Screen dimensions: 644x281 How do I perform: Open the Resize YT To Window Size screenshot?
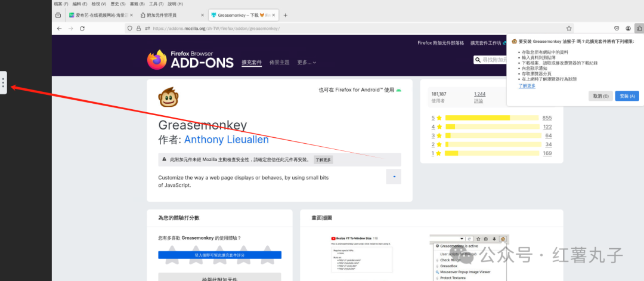coord(361,258)
